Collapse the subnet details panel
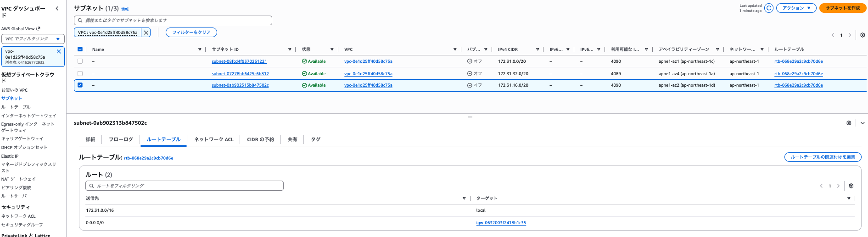The image size is (868, 237). (x=862, y=123)
